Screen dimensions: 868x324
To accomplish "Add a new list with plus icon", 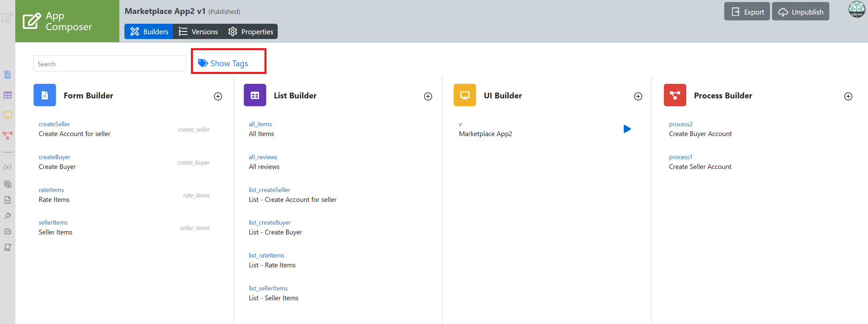I will click(428, 96).
